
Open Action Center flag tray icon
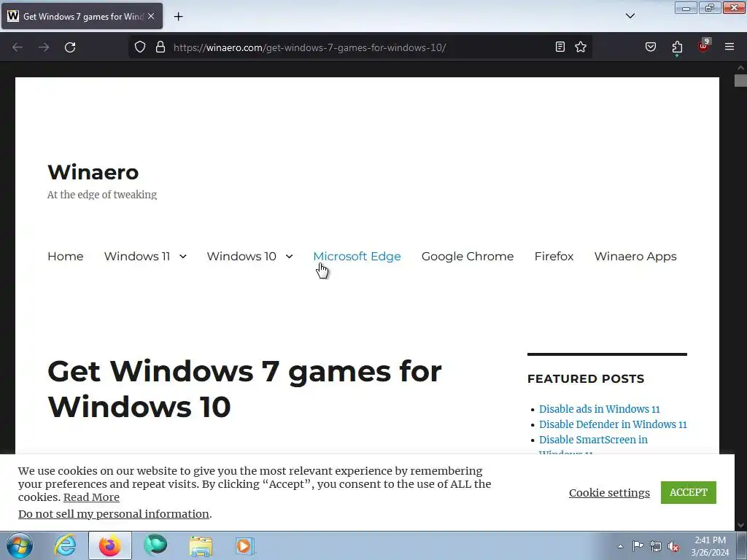point(638,545)
